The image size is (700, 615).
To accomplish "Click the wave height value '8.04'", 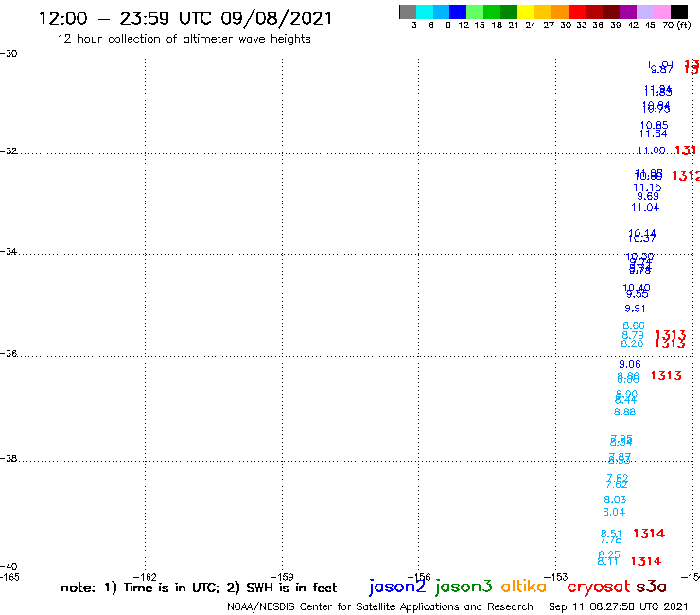I will 614,512.
